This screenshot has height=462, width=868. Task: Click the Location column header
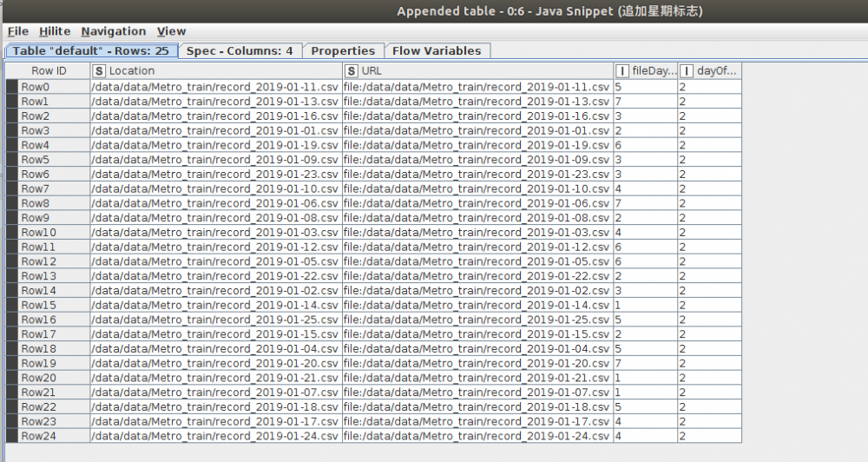(216, 71)
